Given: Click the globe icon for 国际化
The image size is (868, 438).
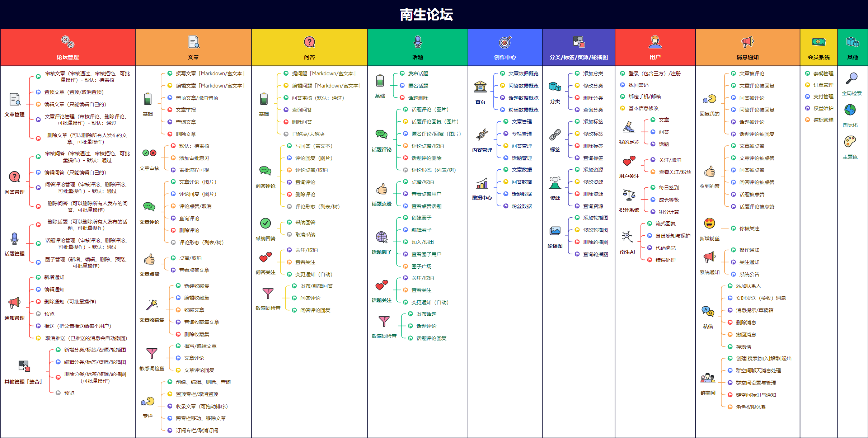Looking at the screenshot, I should tap(850, 110).
